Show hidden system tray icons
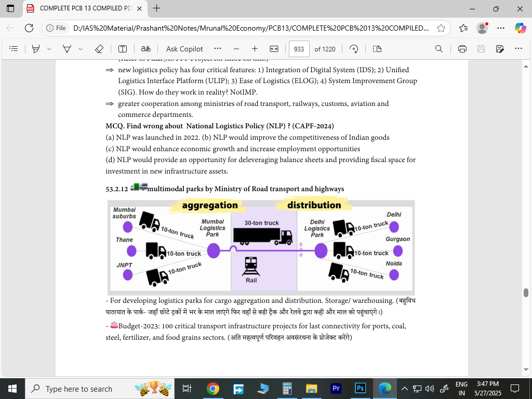The width and height of the screenshot is (532, 399). pyautogui.click(x=404, y=389)
